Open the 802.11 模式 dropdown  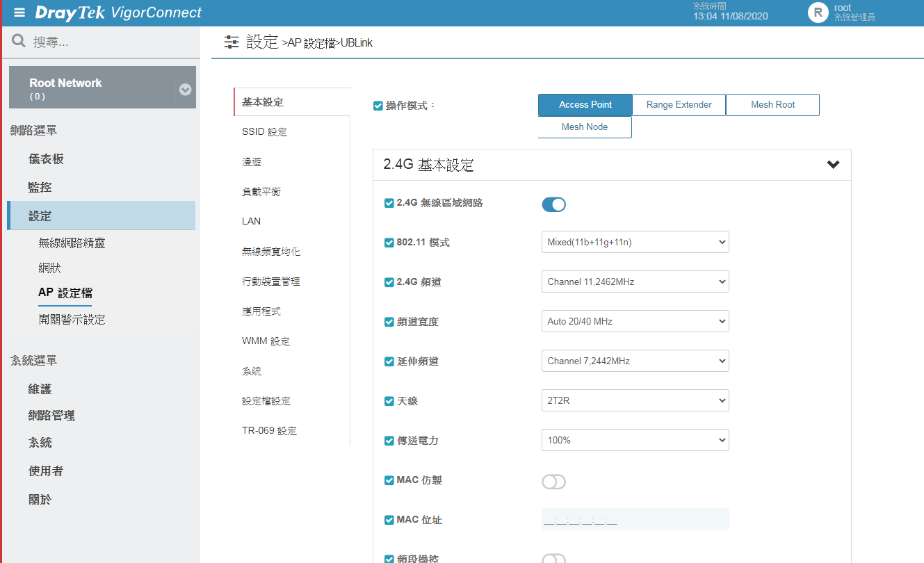[x=634, y=242]
